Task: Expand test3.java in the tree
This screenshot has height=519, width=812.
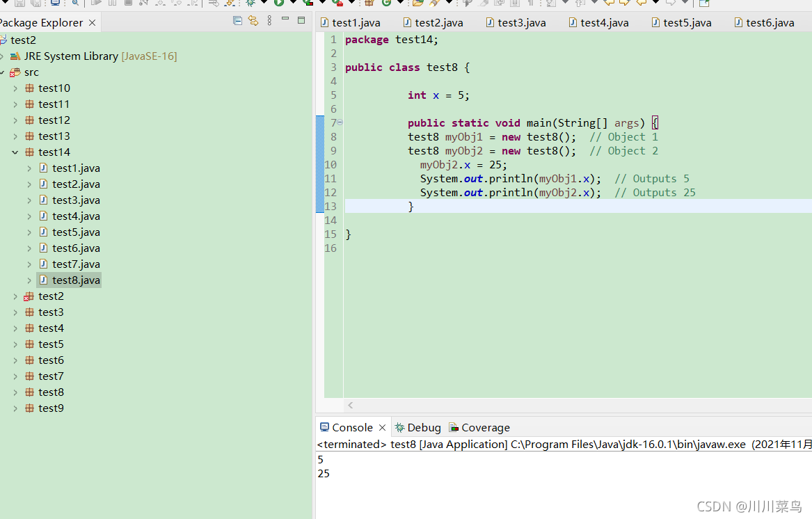Action: (29, 200)
